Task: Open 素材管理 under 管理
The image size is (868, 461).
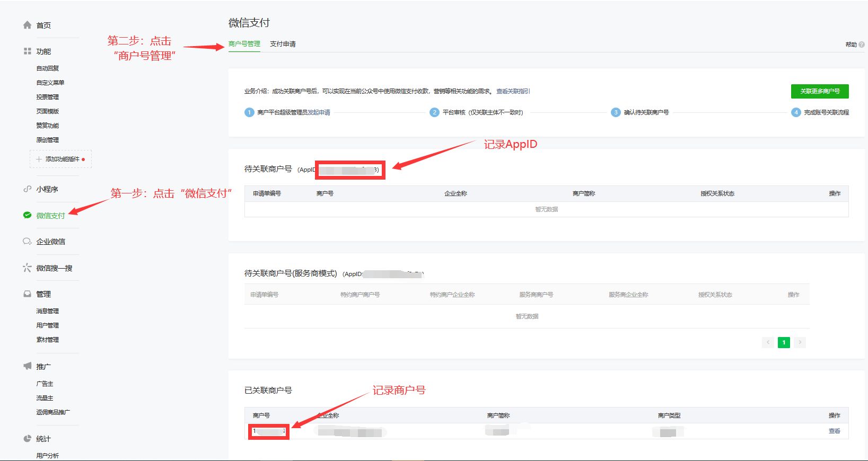Action: (48, 340)
